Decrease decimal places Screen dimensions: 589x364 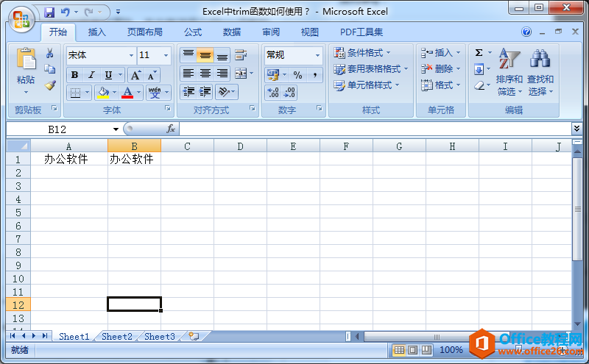coord(289,93)
